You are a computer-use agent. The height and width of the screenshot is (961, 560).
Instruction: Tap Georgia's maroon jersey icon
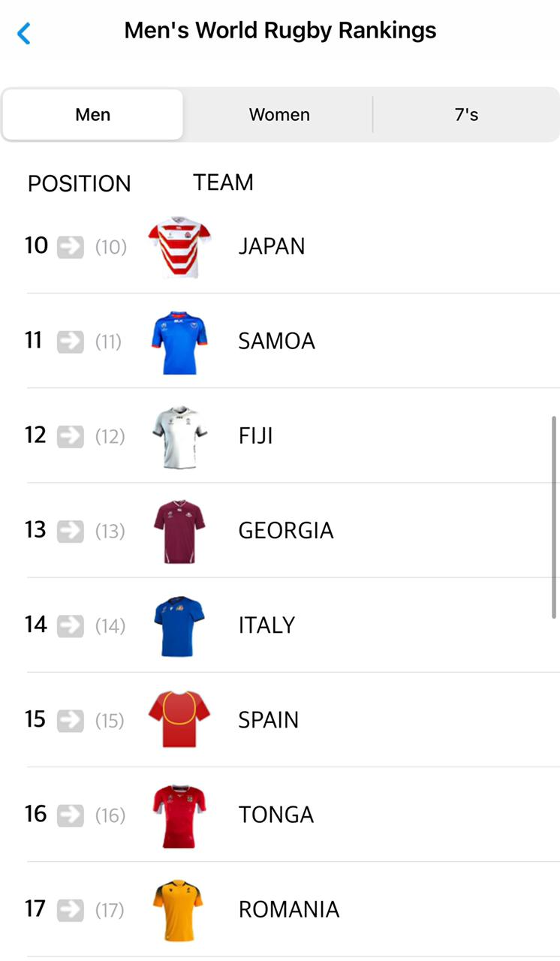(179, 532)
